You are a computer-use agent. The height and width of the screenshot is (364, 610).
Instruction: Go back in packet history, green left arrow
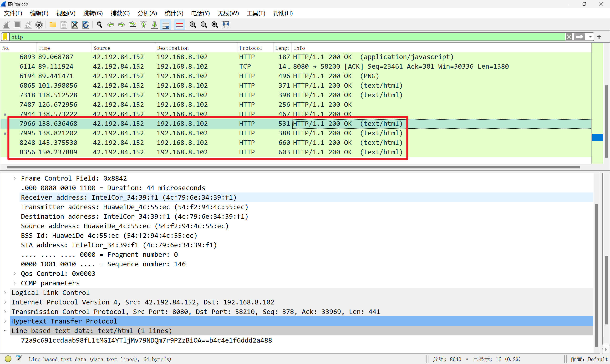111,25
